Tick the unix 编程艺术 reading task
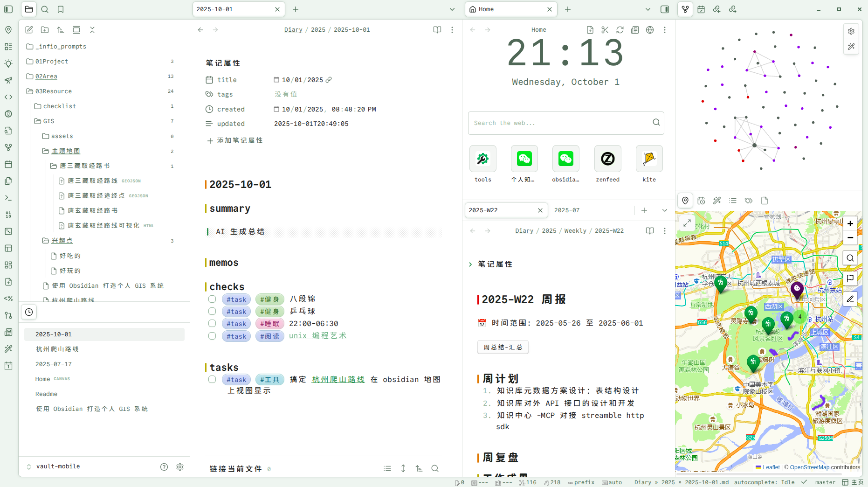 212,336
